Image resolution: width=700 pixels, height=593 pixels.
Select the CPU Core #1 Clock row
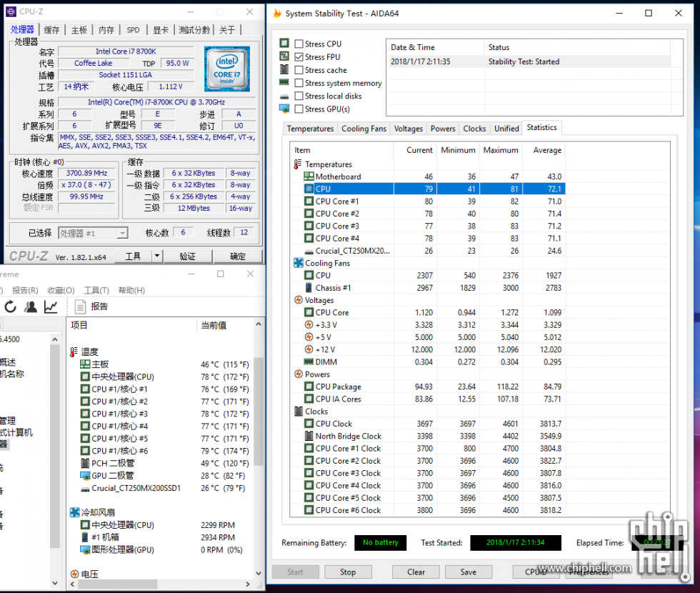(x=428, y=449)
